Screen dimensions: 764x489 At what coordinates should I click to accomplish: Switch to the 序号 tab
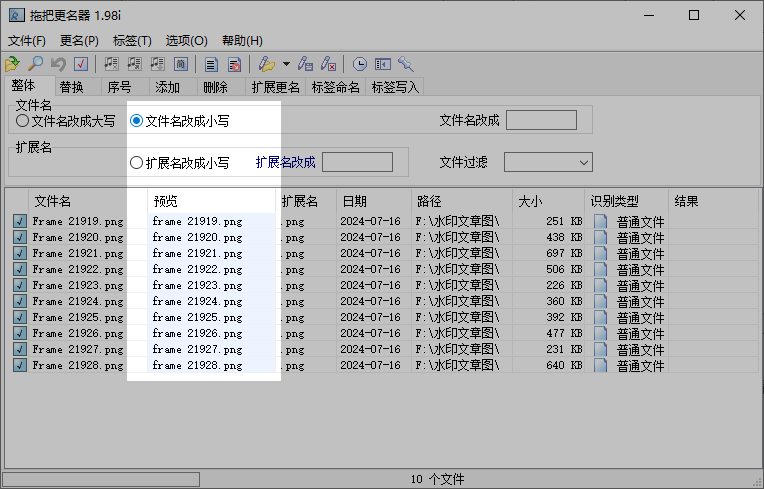point(125,87)
